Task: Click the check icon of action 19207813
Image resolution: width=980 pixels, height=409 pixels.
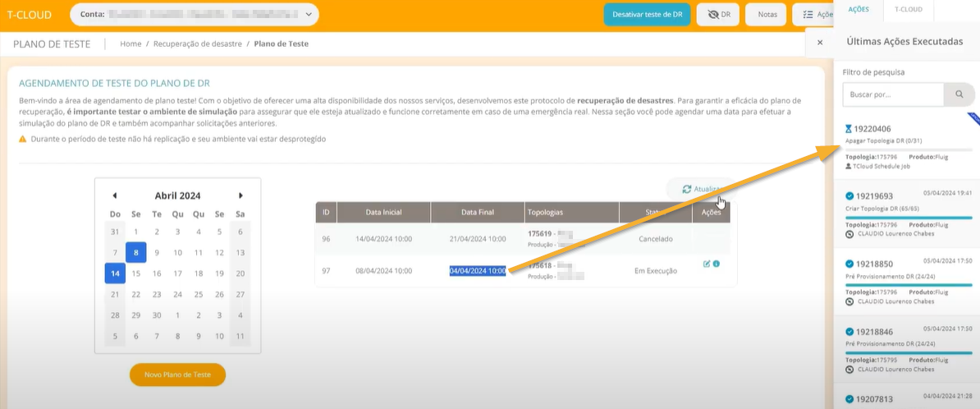Action: point(849,399)
